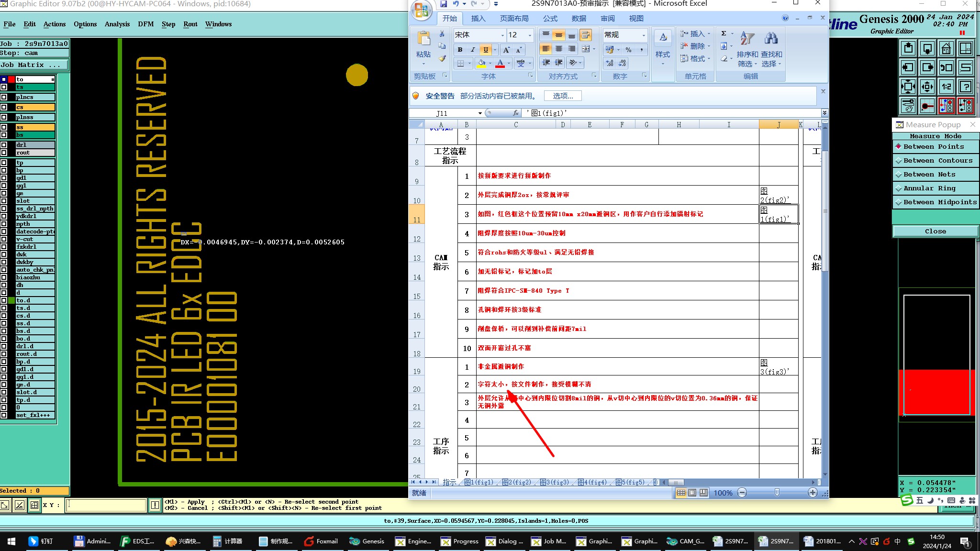The image size is (980, 551).
Task: Click the 1:2 zoom scale icon
Action: [946, 87]
